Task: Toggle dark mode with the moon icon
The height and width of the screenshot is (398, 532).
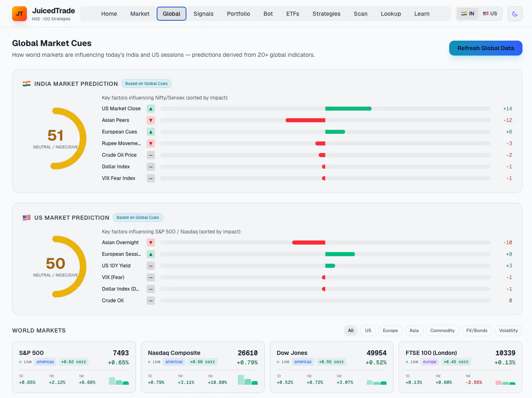Action: coord(515,14)
